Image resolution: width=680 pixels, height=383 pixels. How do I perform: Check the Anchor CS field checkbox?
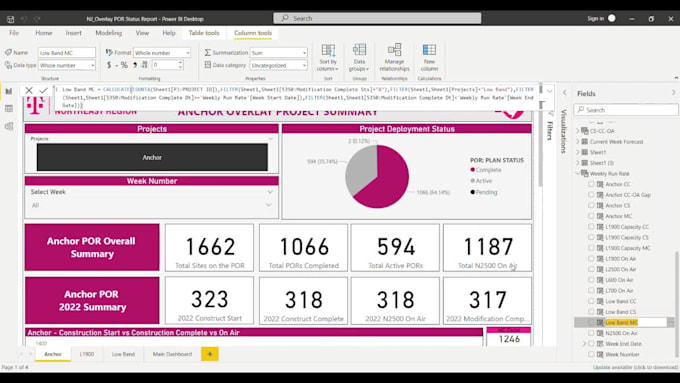[x=591, y=205]
